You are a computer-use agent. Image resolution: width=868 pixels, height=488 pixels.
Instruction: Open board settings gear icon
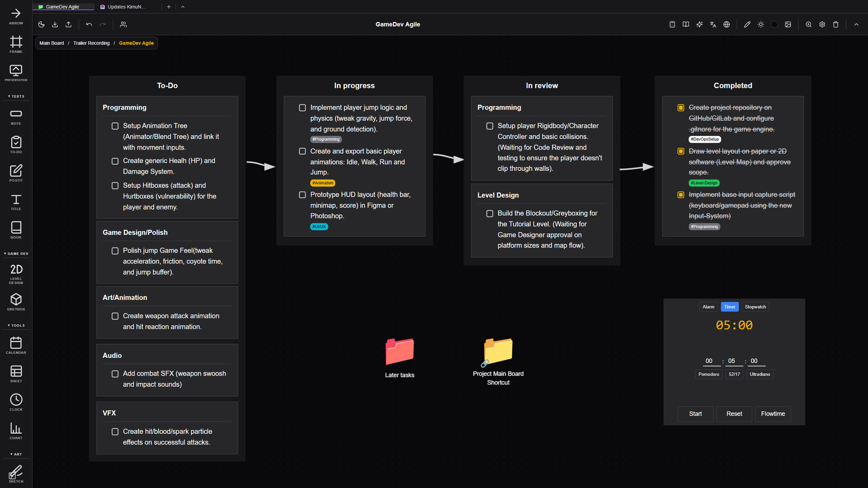coord(822,24)
